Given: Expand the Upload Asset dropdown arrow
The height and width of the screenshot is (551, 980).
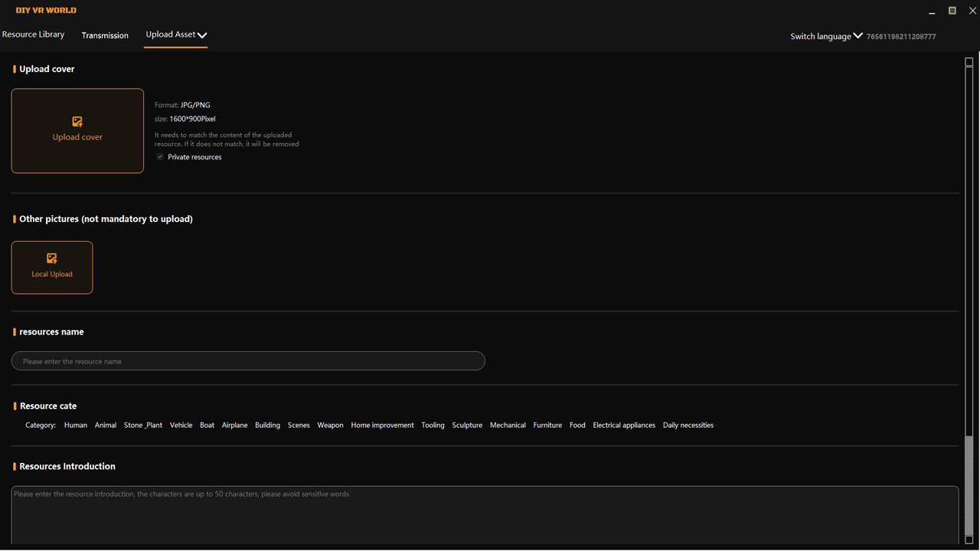Looking at the screenshot, I should click(202, 34).
